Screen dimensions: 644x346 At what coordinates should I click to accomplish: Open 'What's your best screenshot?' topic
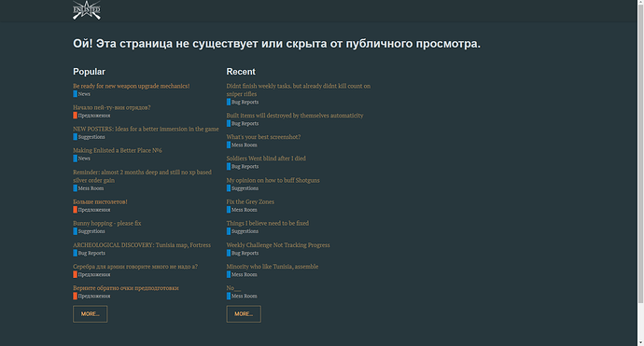pyautogui.click(x=263, y=137)
